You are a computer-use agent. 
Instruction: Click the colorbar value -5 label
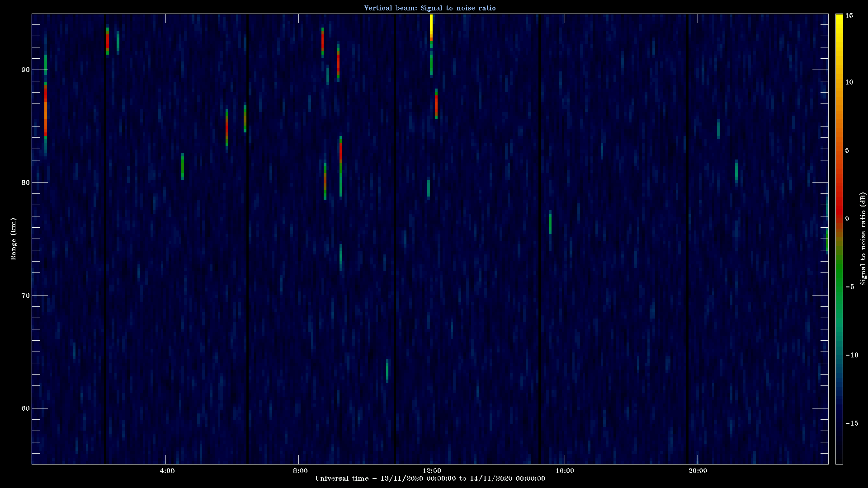coord(849,287)
